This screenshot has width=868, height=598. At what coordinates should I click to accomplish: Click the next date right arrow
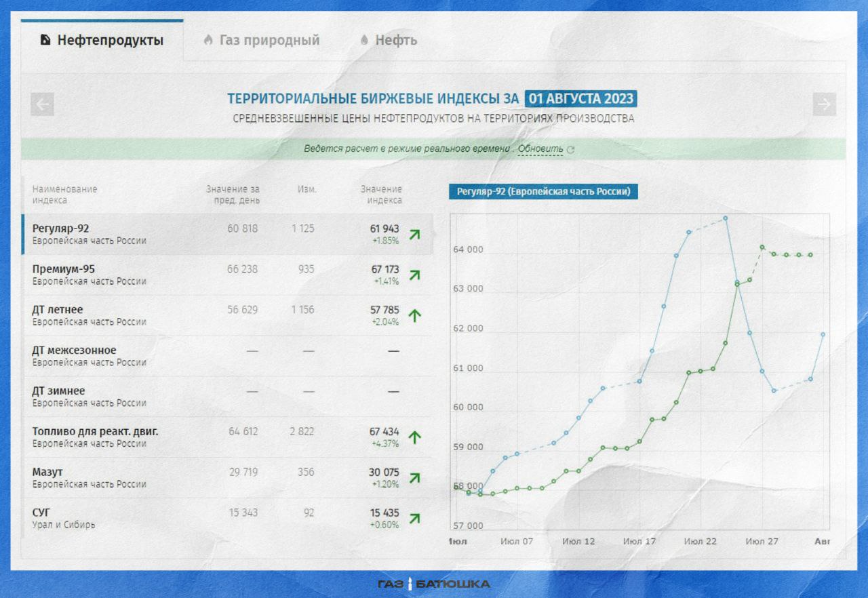tap(824, 104)
